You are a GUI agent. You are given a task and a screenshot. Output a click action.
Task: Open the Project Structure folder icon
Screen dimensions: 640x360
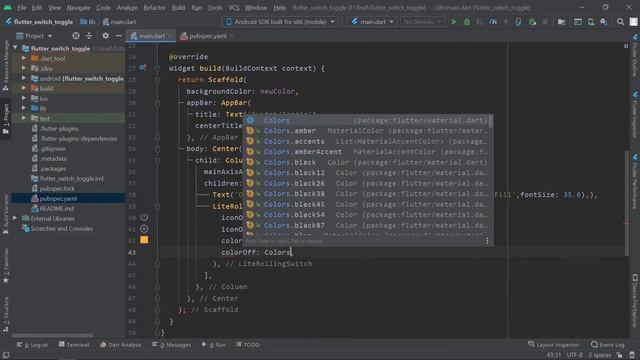tap(561, 22)
